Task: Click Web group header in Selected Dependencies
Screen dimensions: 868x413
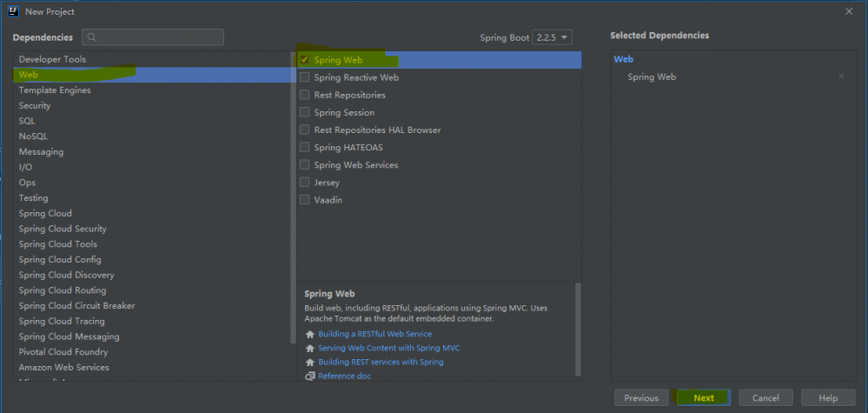Action: click(623, 59)
